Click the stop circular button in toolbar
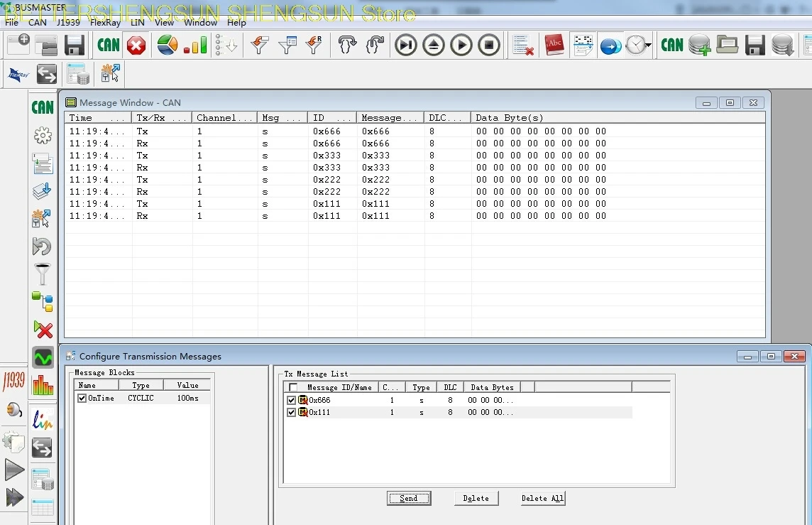The image size is (812, 525). (x=489, y=45)
